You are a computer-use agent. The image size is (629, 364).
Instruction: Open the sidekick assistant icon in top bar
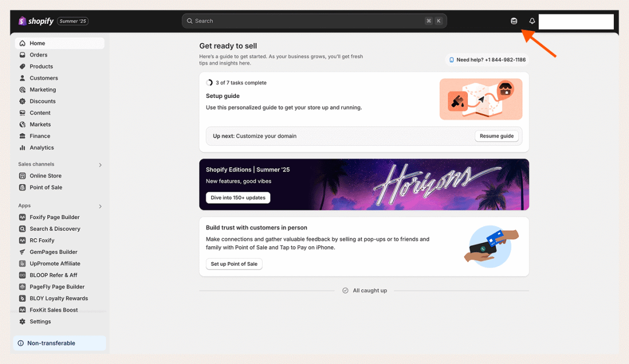pyautogui.click(x=514, y=21)
